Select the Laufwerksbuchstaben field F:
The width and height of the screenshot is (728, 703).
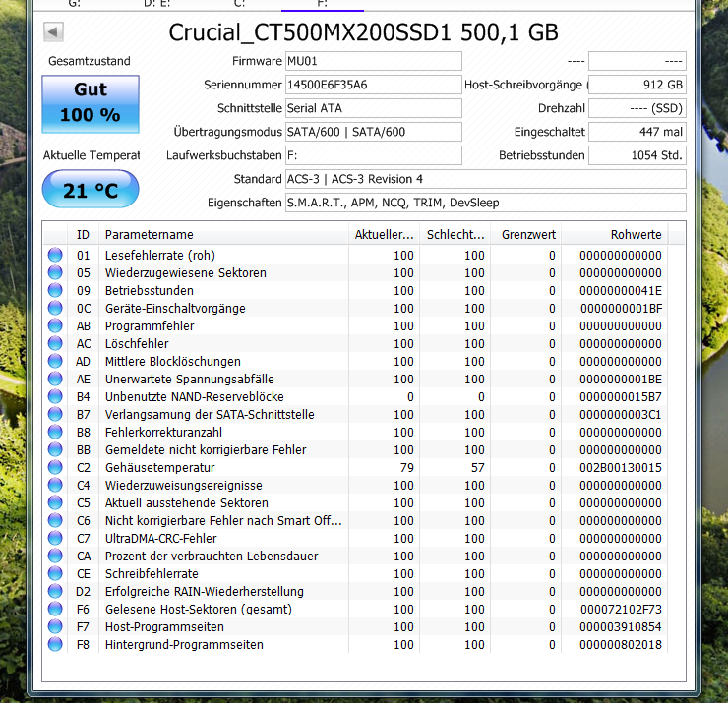click(x=374, y=155)
